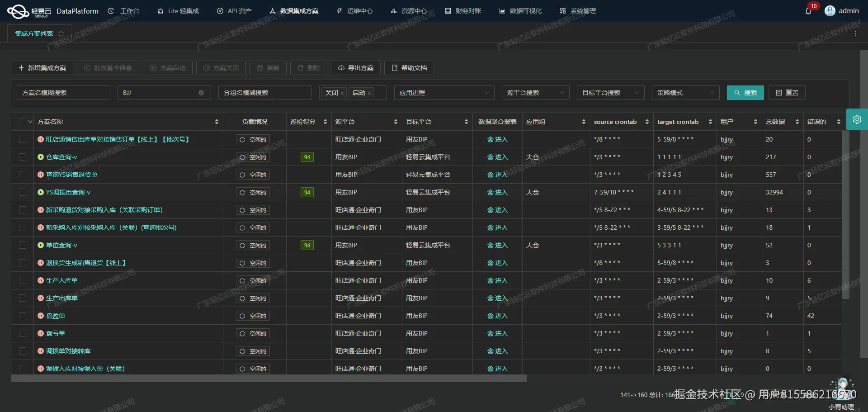Screen dimensions: 868x412
Task: Open the 源平台搜索 dropdown
Action: [x=535, y=93]
